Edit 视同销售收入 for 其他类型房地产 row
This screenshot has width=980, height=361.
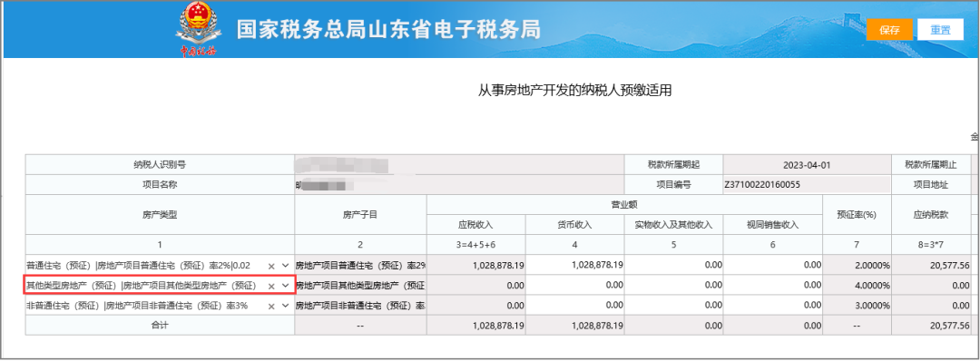773,285
